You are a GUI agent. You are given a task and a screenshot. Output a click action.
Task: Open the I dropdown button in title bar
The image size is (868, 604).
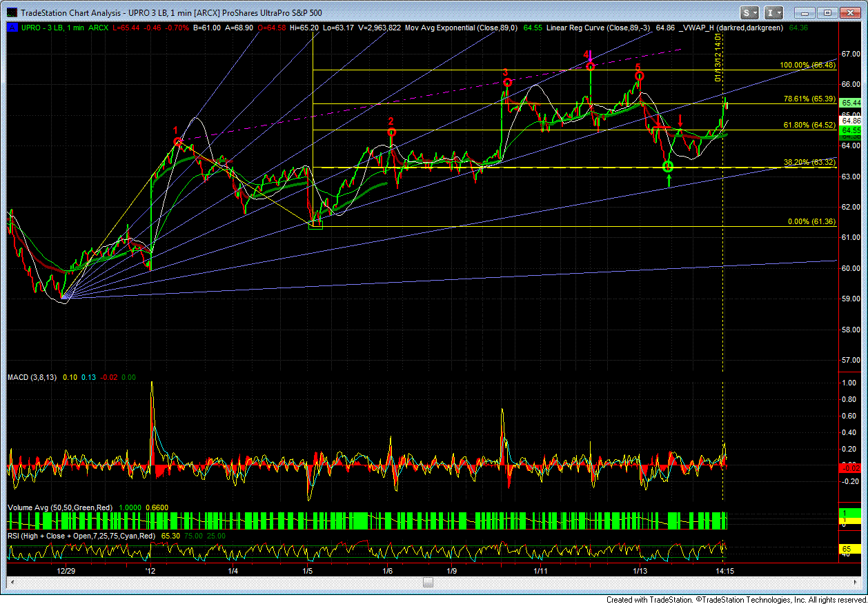[773, 12]
